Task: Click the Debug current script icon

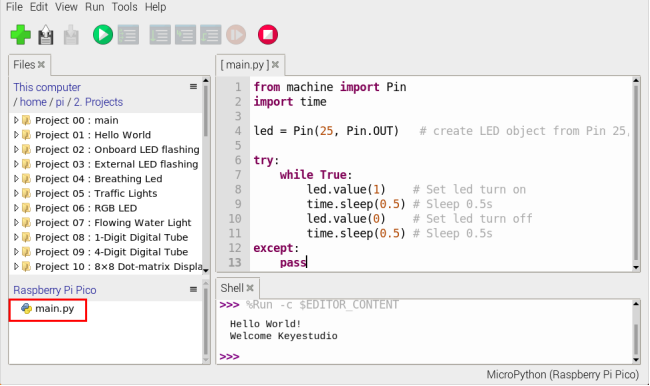Action: [x=129, y=34]
